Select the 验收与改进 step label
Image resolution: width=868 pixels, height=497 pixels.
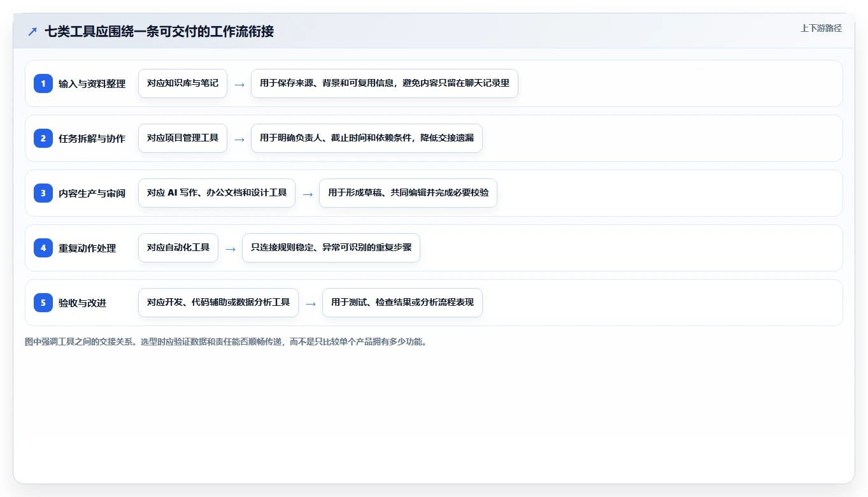point(82,303)
